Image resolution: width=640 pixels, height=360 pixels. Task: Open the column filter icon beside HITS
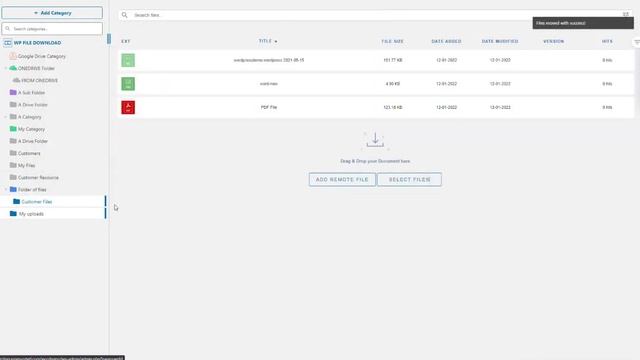(637, 42)
